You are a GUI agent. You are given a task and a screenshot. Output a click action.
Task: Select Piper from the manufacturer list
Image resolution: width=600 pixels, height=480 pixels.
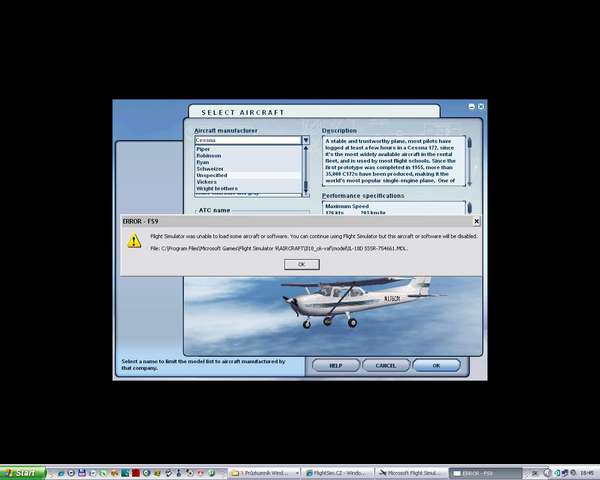coord(204,149)
